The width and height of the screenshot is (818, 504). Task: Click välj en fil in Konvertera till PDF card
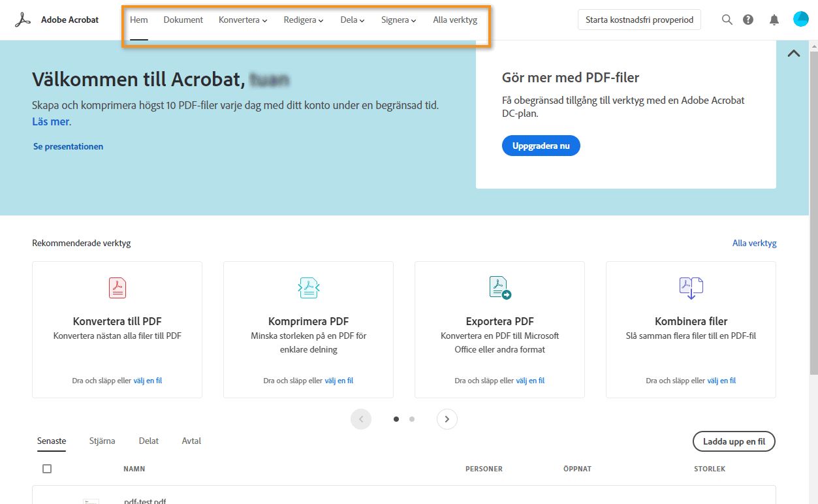point(148,381)
